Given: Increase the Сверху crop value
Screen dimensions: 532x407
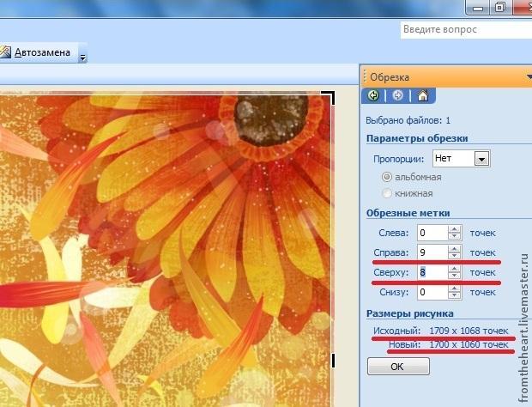Looking at the screenshot, I should [x=454, y=269].
